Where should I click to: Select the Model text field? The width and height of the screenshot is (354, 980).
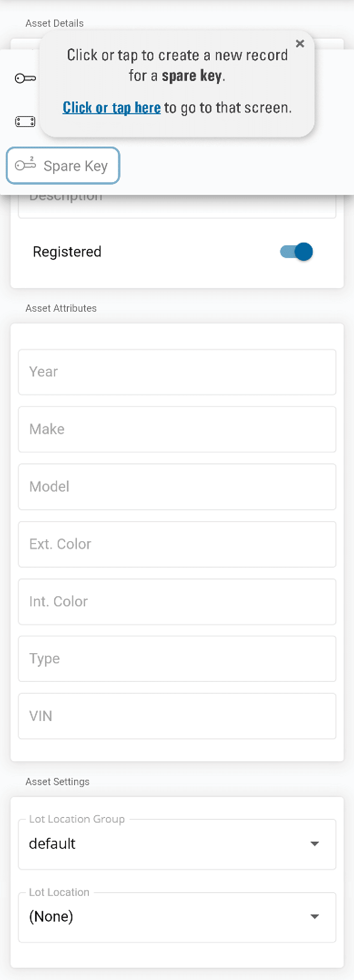coord(177,487)
